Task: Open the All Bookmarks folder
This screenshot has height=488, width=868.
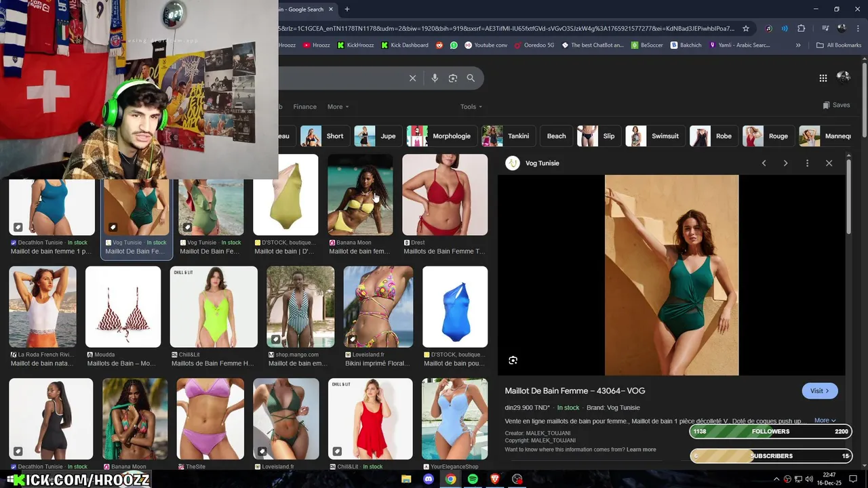Action: click(839, 45)
